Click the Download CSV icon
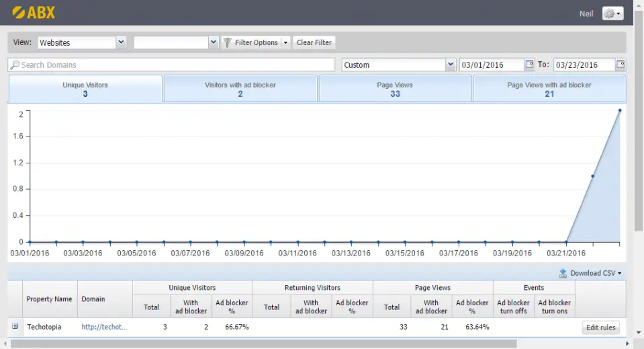Viewport: 644px width, 349px height. click(x=563, y=273)
